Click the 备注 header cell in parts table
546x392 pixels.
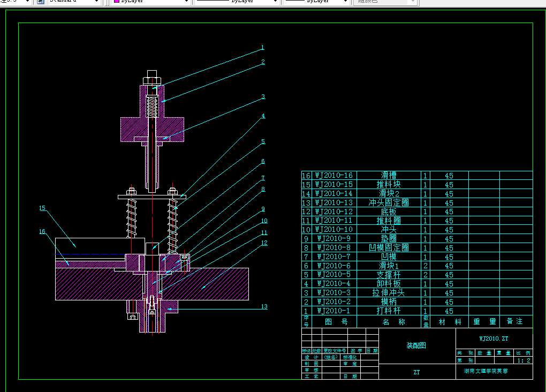pos(516,321)
